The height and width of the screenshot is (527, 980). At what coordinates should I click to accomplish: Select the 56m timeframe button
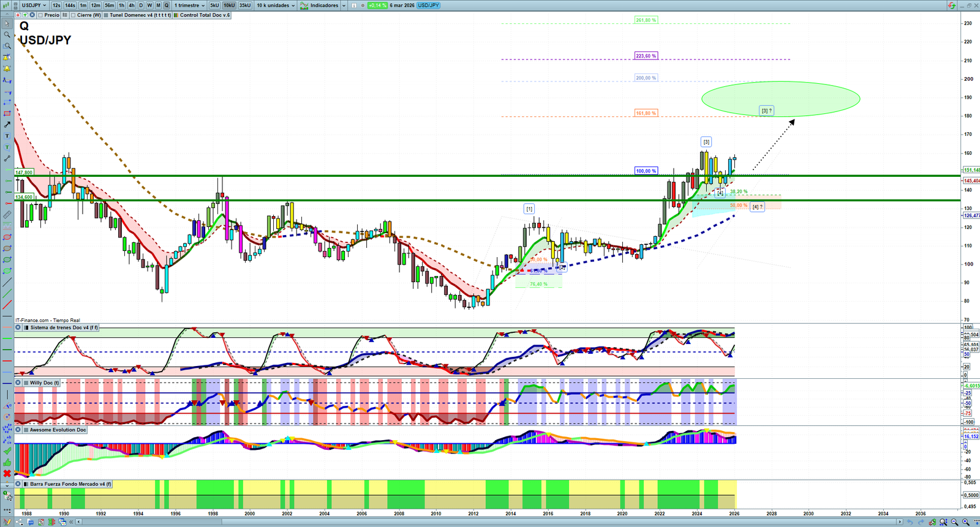click(109, 6)
